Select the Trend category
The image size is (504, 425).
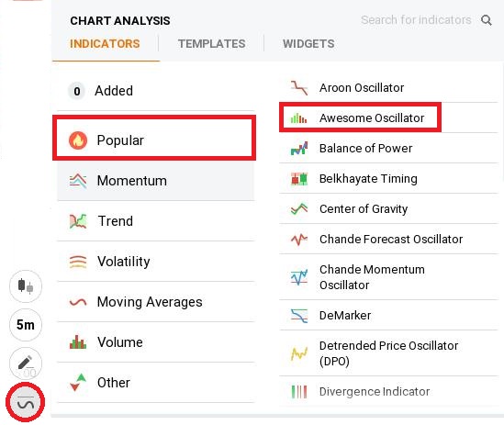(156, 221)
